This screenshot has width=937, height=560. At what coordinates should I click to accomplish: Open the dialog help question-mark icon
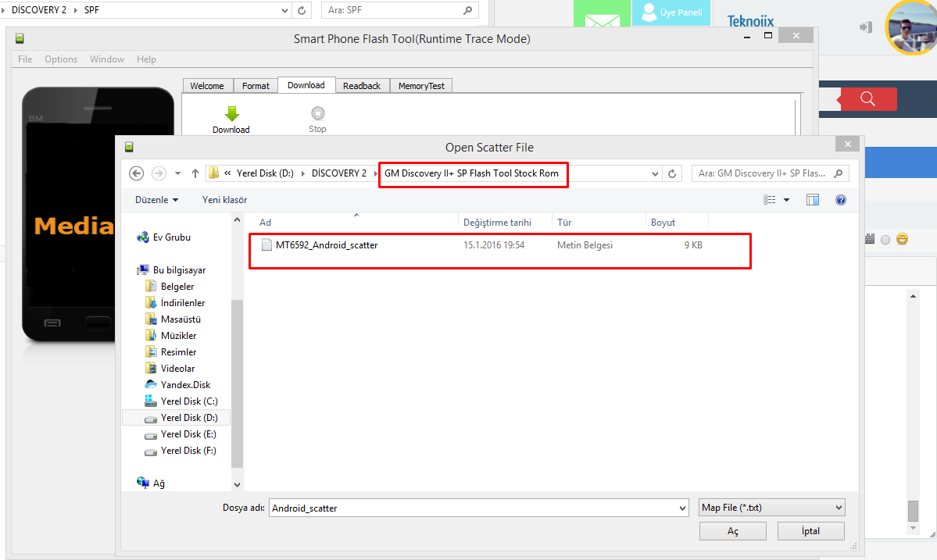tap(841, 200)
